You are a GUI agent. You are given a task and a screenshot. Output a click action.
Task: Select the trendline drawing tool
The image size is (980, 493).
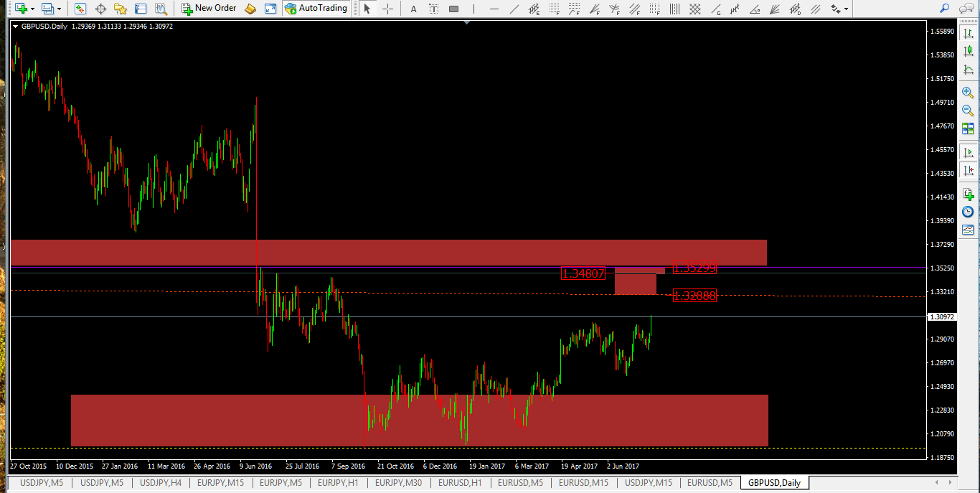point(514,9)
